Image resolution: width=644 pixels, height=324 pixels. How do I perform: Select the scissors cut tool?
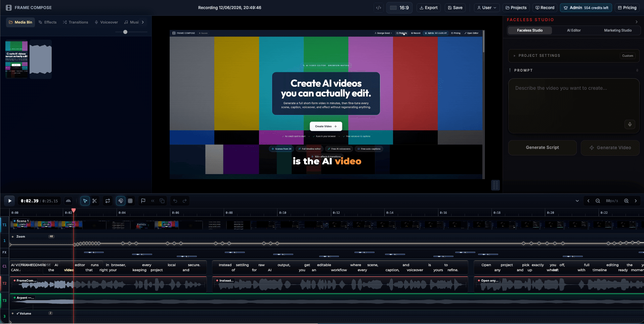95,201
